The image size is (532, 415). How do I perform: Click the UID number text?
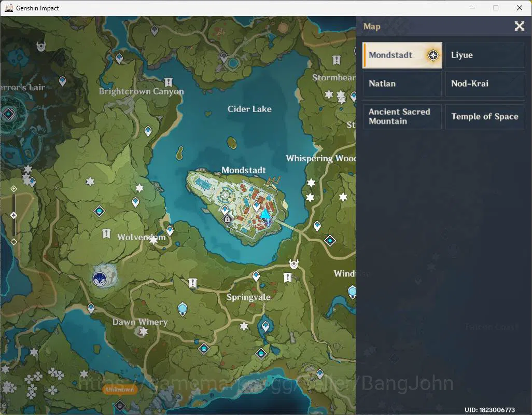(489, 410)
